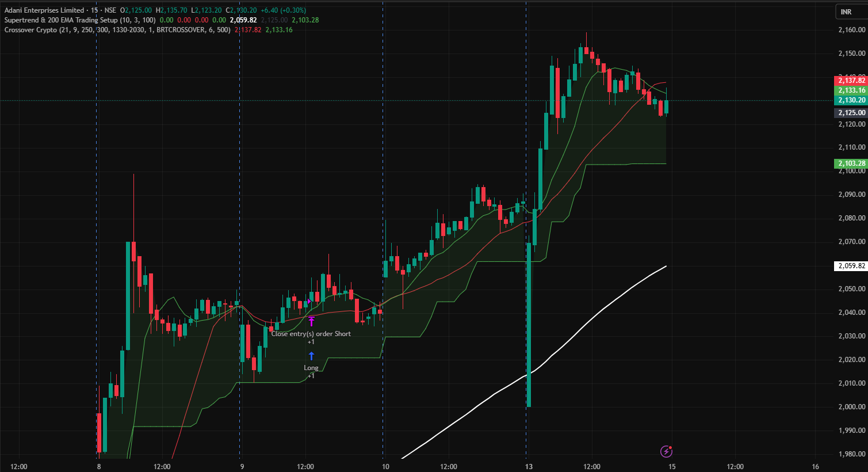Select the Adani Enterprises Limited symbol title
The height and width of the screenshot is (472, 868).
(44, 10)
